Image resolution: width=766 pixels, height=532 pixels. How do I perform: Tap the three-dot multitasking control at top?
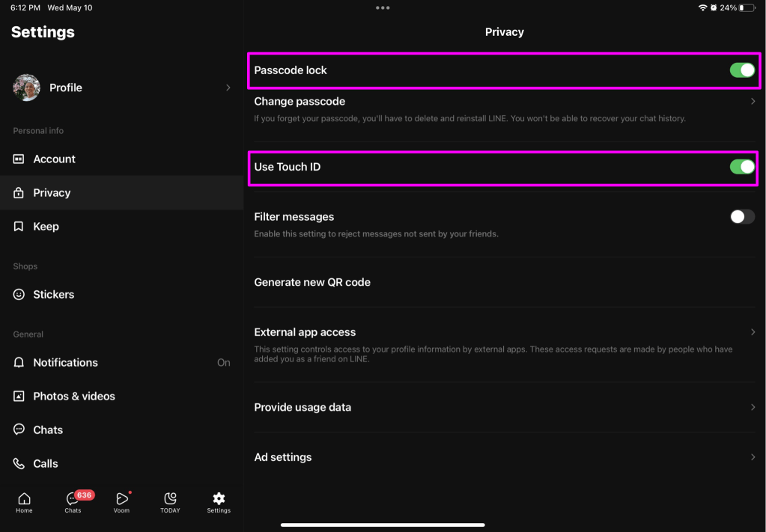pos(383,7)
